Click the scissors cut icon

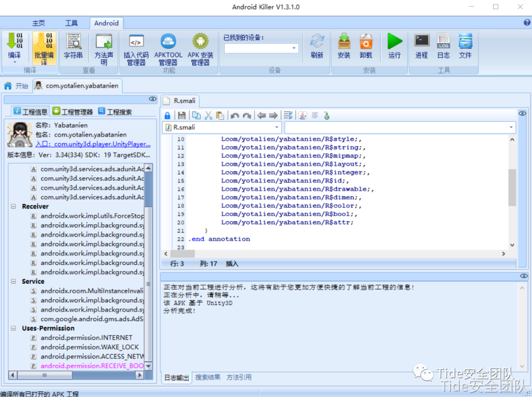(x=208, y=115)
